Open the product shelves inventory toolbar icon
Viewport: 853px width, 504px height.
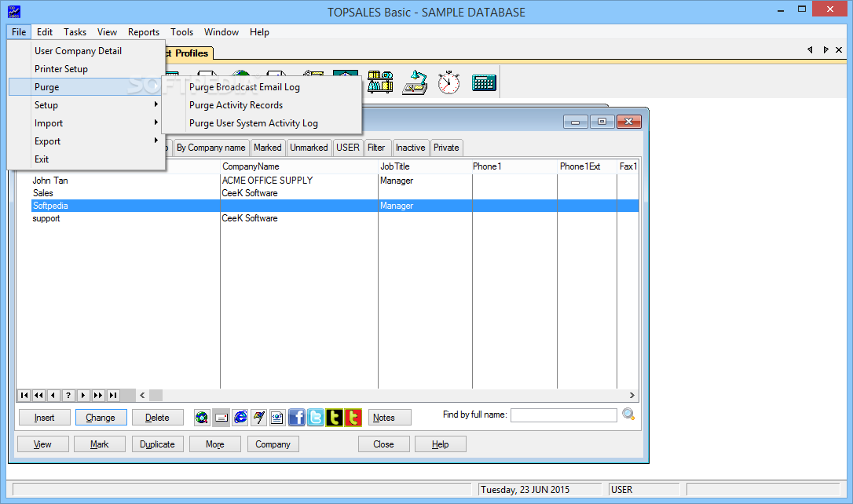[x=380, y=82]
